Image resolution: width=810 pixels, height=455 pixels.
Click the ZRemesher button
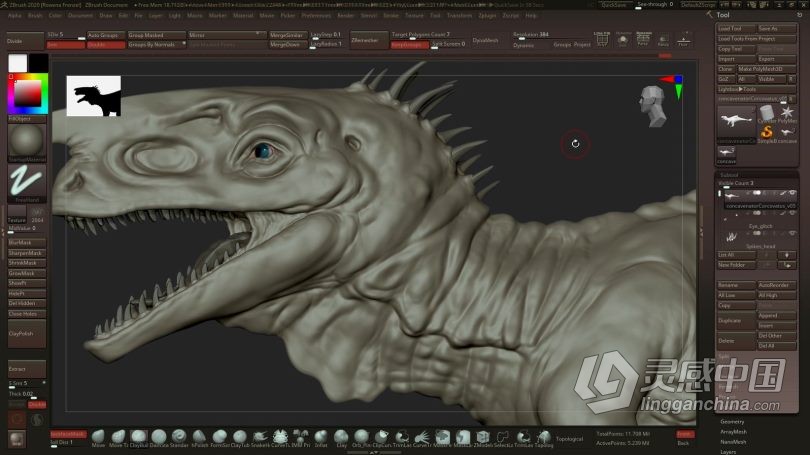click(369, 40)
